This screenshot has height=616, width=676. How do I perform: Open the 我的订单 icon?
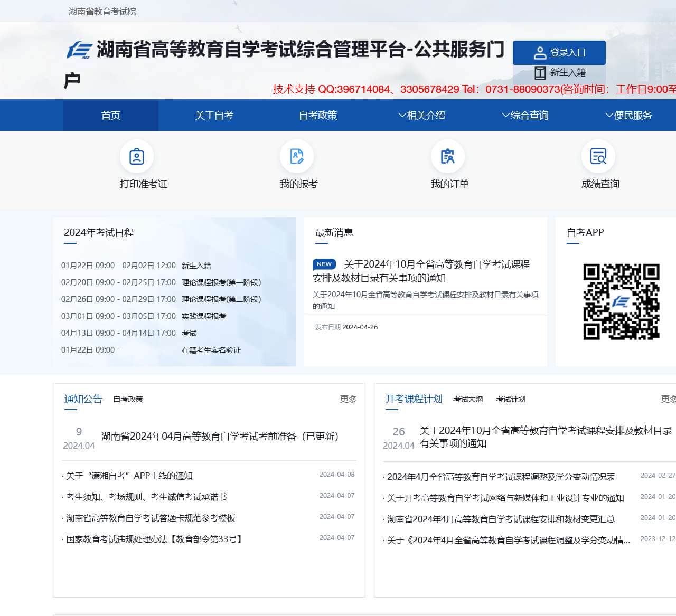click(x=448, y=156)
